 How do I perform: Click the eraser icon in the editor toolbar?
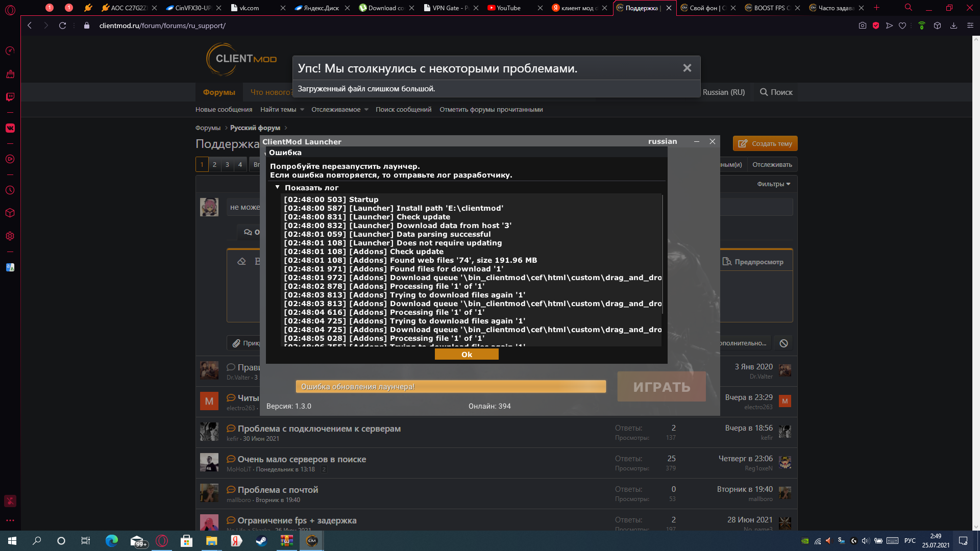242,262
